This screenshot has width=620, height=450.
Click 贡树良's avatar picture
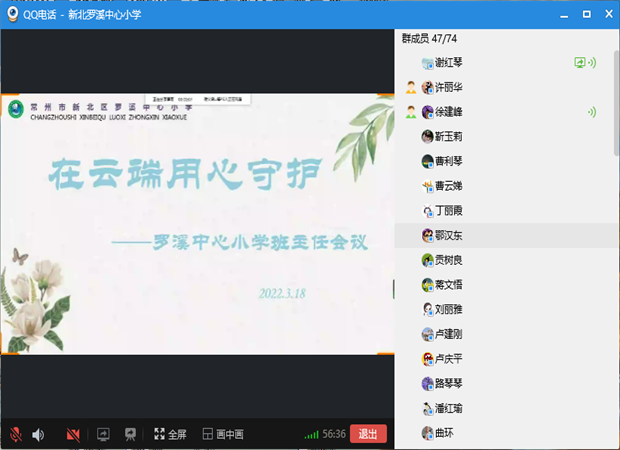click(x=427, y=260)
